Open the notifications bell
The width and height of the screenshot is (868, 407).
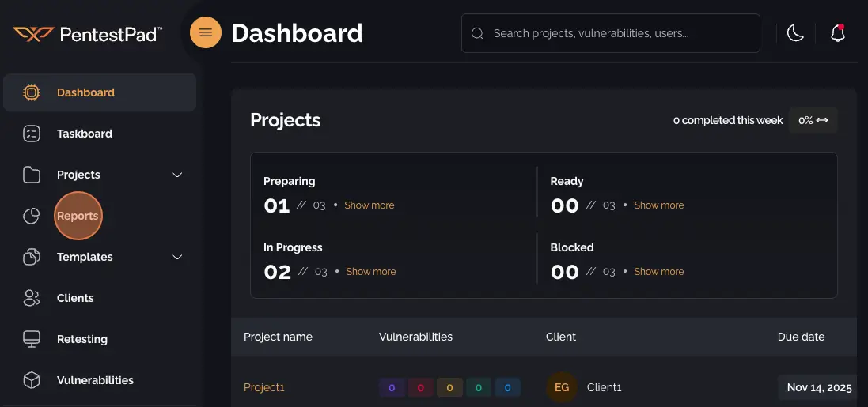(838, 33)
